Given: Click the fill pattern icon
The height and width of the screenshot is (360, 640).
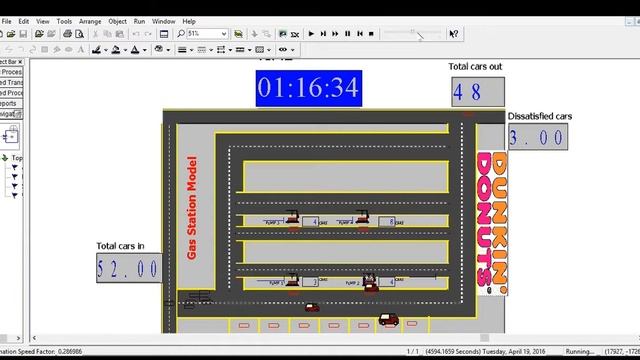Looking at the screenshot, I should [x=260, y=50].
